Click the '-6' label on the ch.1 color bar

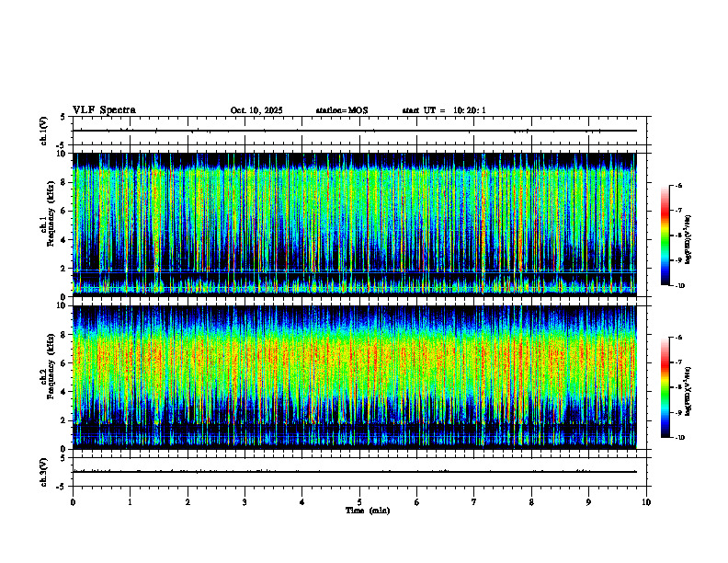(x=678, y=185)
